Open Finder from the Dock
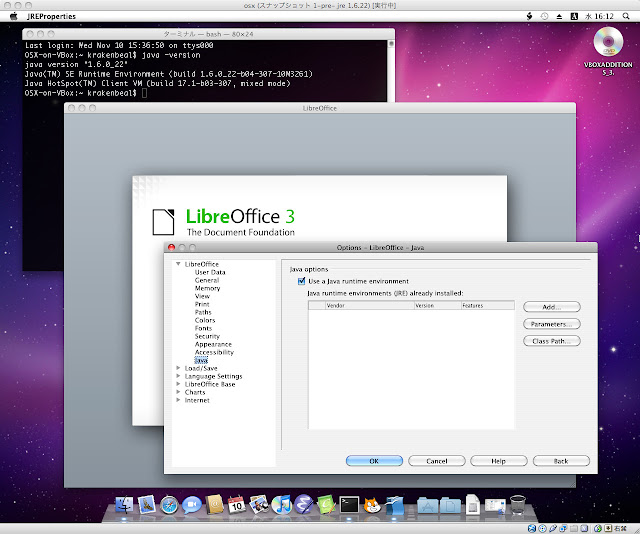The width and height of the screenshot is (640, 534). [x=124, y=505]
